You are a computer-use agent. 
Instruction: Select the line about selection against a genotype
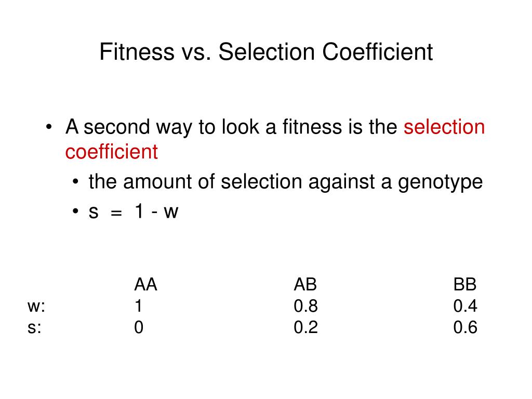click(x=285, y=182)
